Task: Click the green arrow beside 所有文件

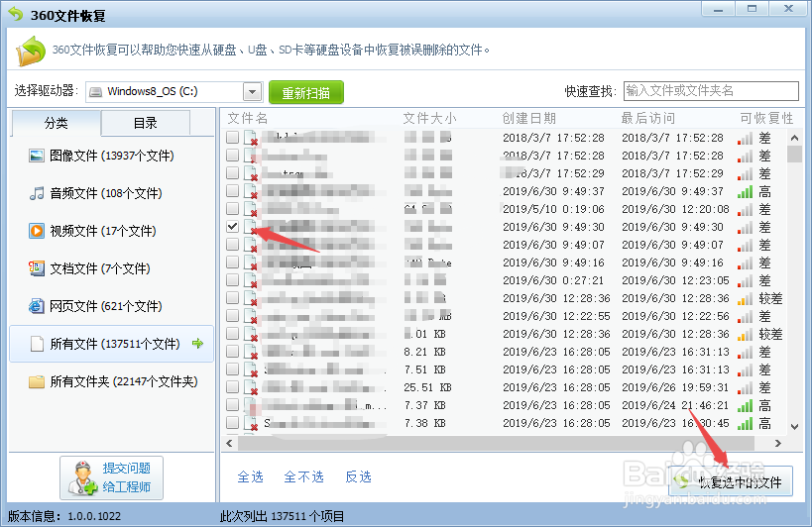Action: click(x=198, y=344)
